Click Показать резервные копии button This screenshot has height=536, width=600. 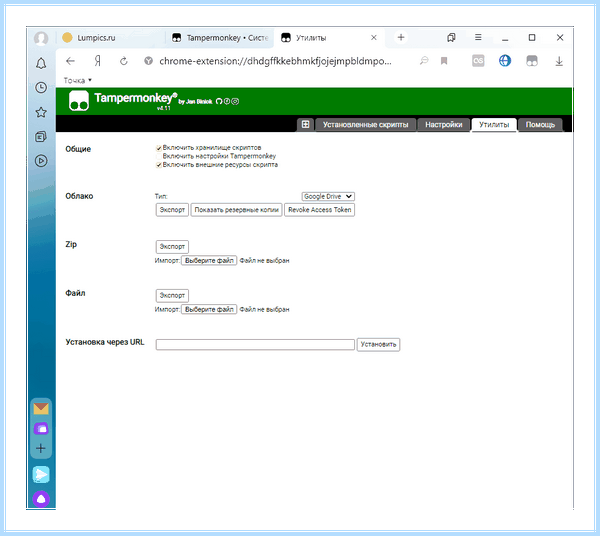click(236, 210)
